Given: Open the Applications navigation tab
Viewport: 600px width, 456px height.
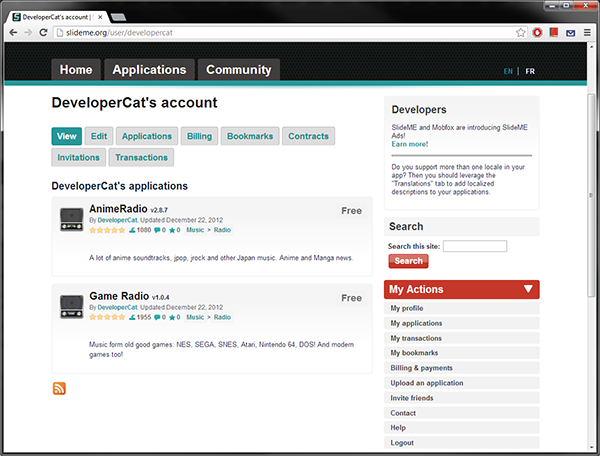Looking at the screenshot, I should (x=149, y=70).
